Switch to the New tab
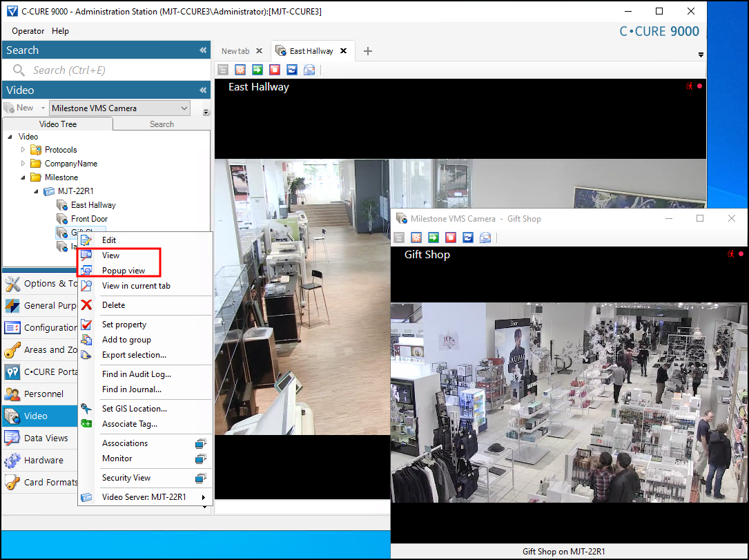The height and width of the screenshot is (560, 749). 235,51
